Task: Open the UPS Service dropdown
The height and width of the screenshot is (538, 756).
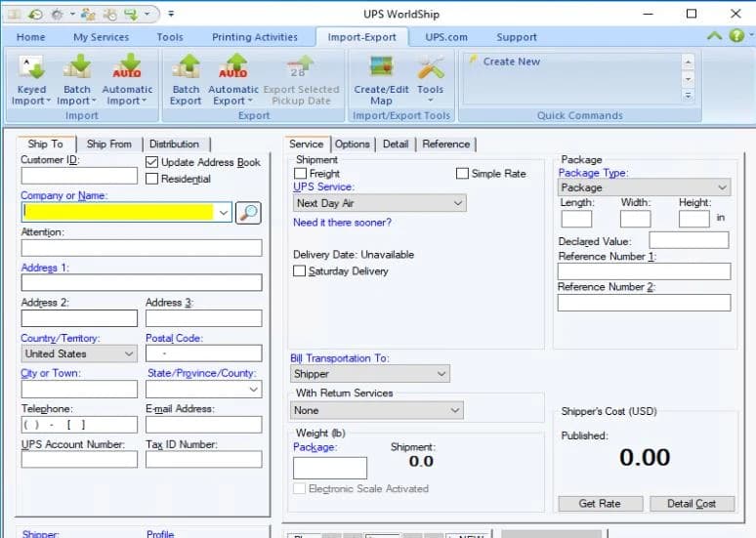Action: tap(379, 203)
